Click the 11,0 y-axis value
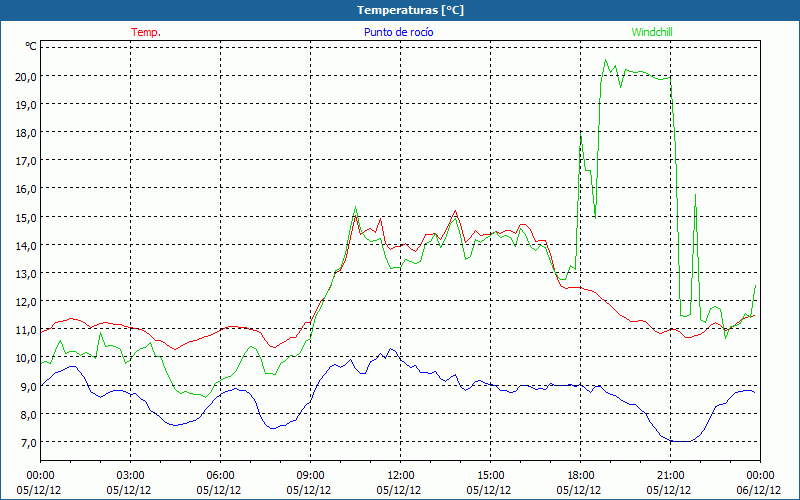The height and width of the screenshot is (500, 800). [x=27, y=330]
